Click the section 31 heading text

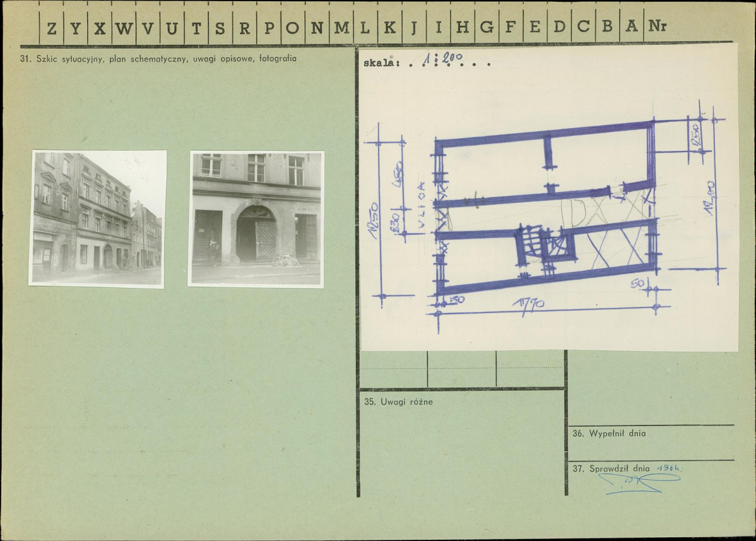pos(158,59)
